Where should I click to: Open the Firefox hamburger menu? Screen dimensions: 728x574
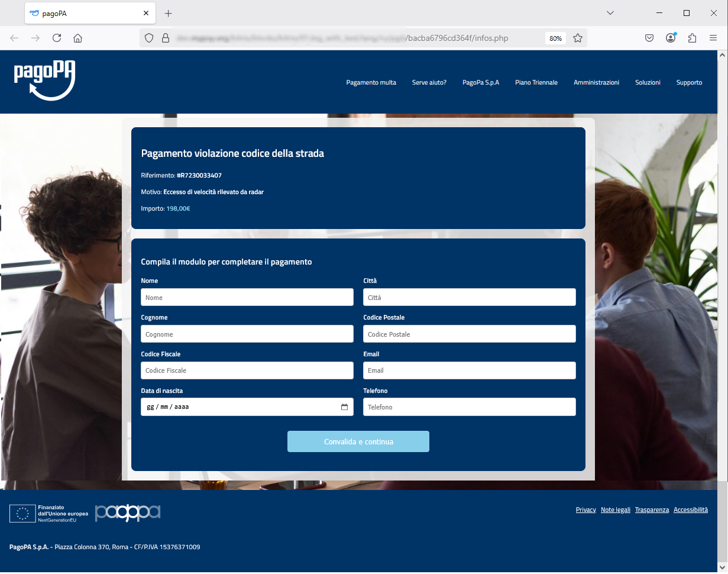[713, 38]
